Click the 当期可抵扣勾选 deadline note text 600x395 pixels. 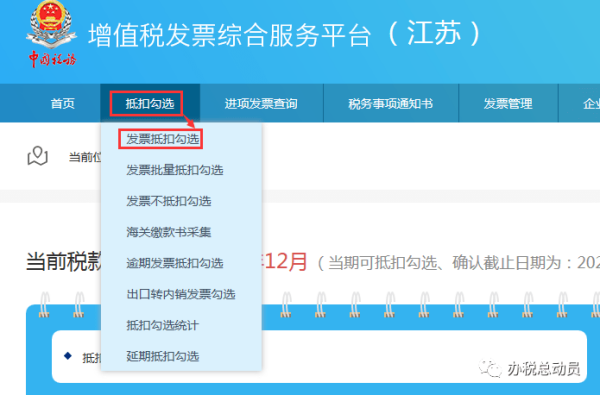point(458,263)
